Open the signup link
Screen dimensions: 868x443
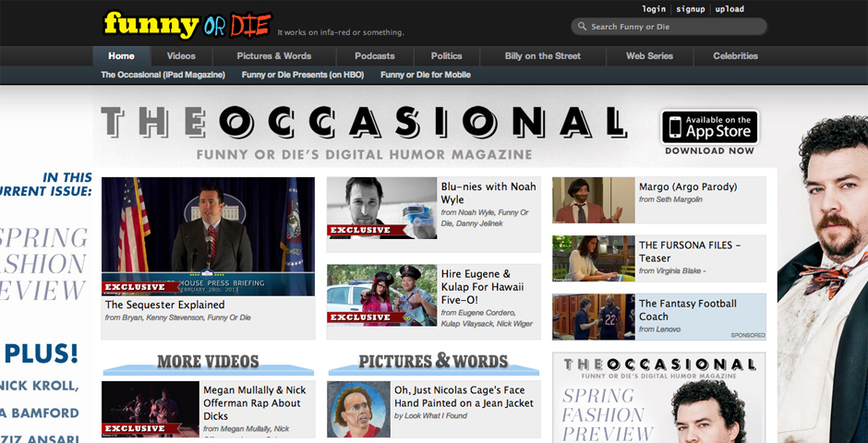tap(691, 9)
